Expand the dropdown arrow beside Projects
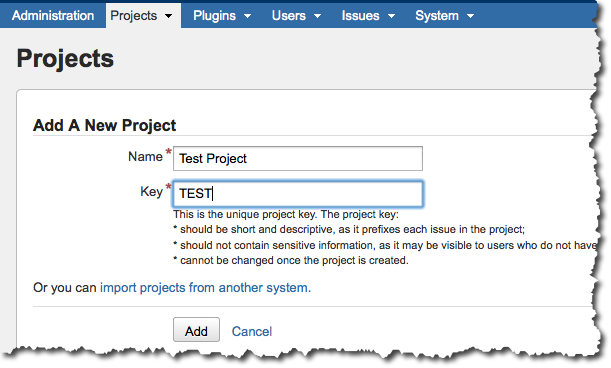Viewport: 611px width, 368px height. pos(168,16)
